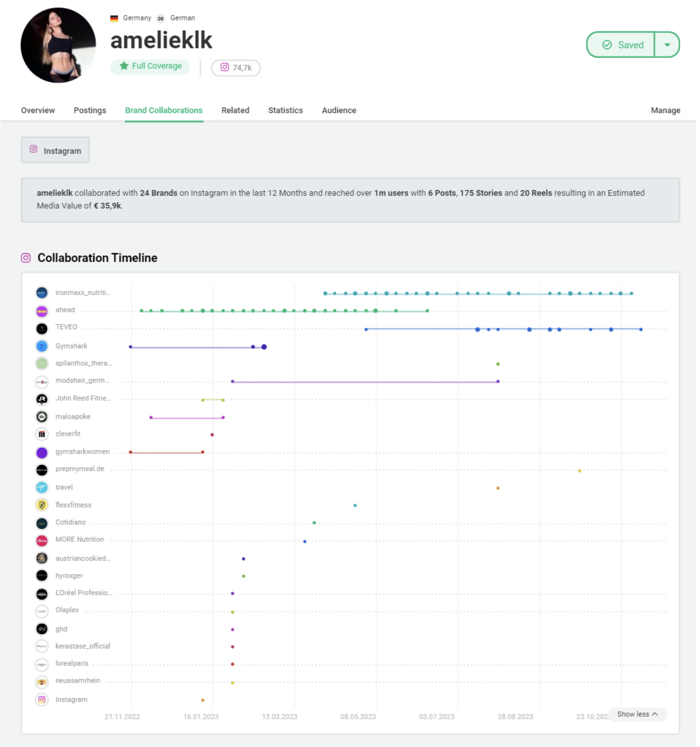700x747 pixels.
Task: Click the cleverfit brand icon
Action: (x=42, y=434)
